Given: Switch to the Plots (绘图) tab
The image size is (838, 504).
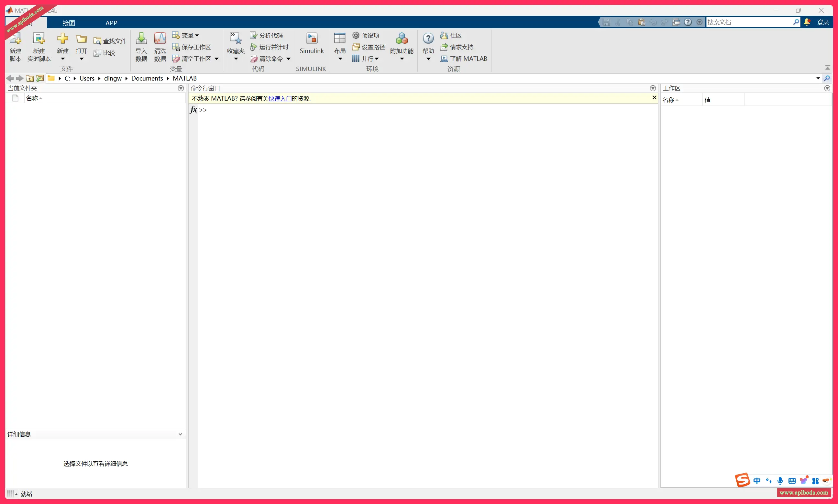Looking at the screenshot, I should tap(69, 23).
